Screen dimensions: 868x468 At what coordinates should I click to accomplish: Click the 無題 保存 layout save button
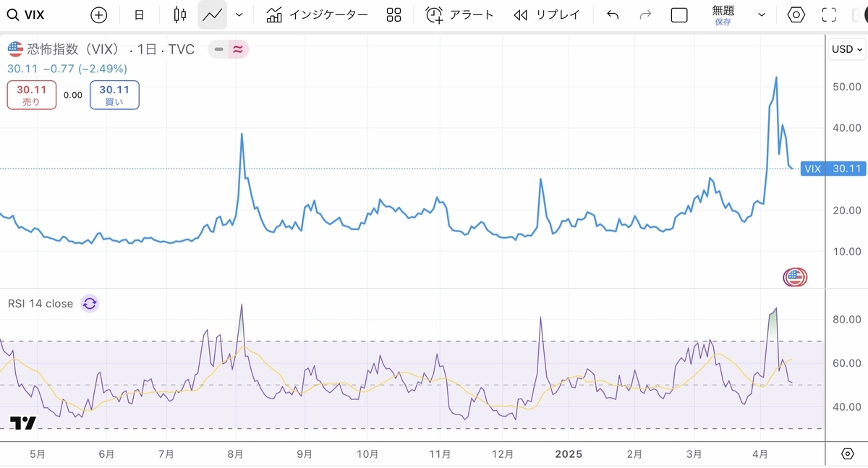723,15
